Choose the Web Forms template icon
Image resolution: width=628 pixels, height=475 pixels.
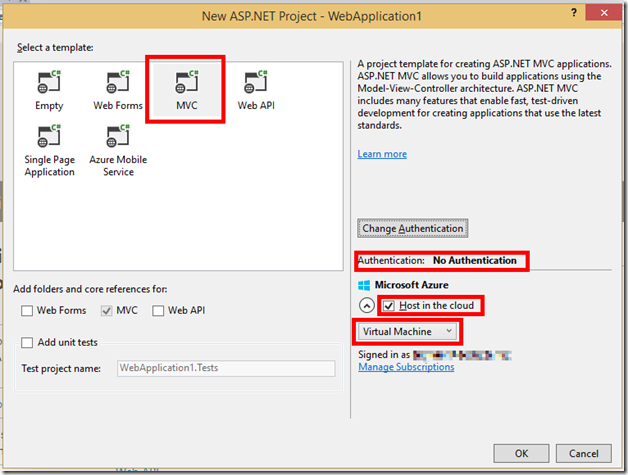pyautogui.click(x=118, y=82)
